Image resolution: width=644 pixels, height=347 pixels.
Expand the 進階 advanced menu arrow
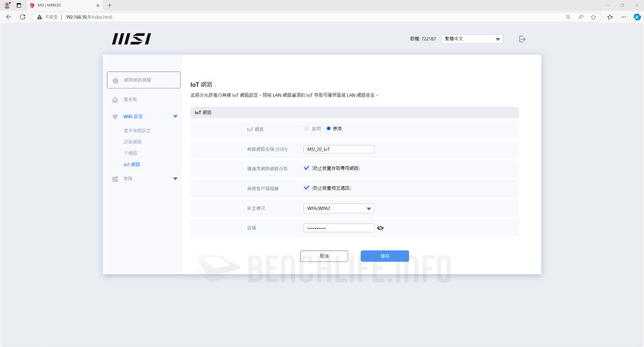175,178
